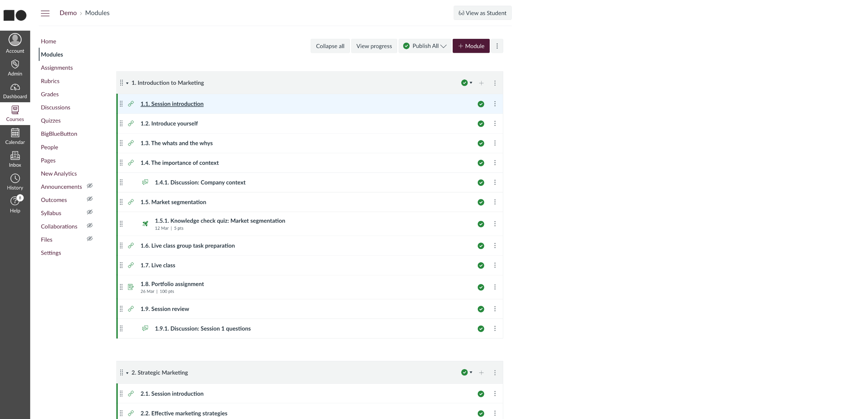868x419 pixels.
Task: Click add item plus for Introduction to Marketing
Action: pos(481,83)
